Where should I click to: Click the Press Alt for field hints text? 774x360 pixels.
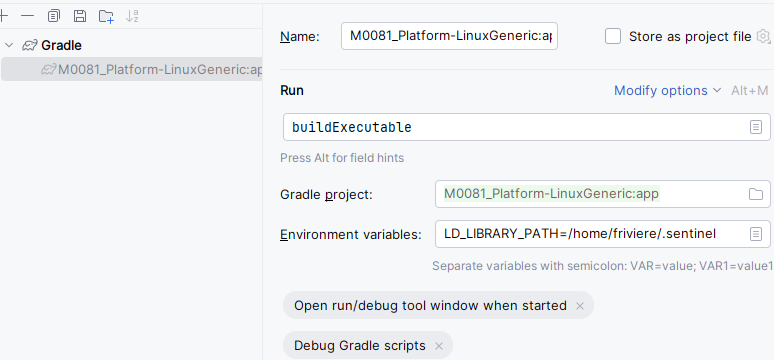[x=342, y=158]
